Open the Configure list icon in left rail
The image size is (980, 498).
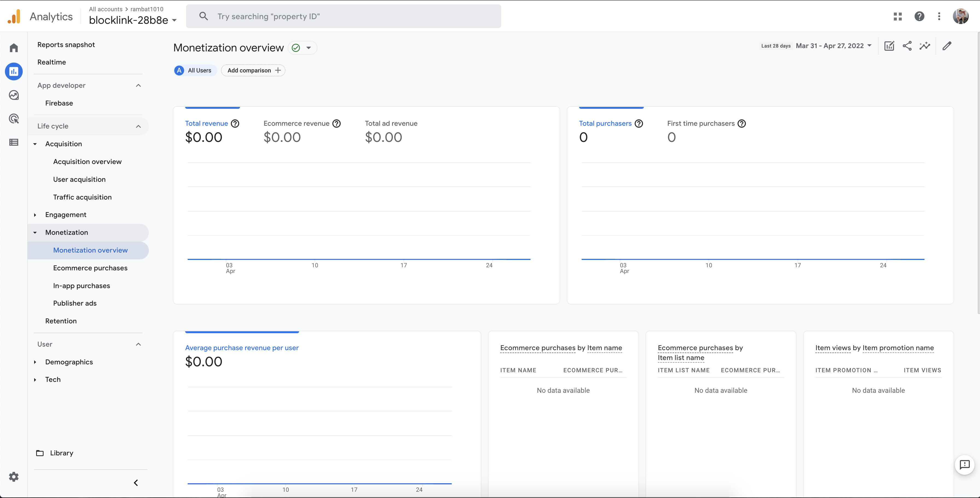coord(14,142)
